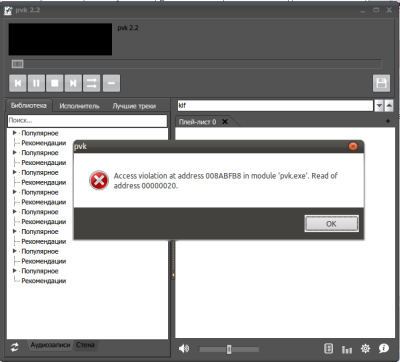This screenshot has width=400, height=362.
Task: Click the red error icon in the dialog
Action: pyautogui.click(x=99, y=180)
